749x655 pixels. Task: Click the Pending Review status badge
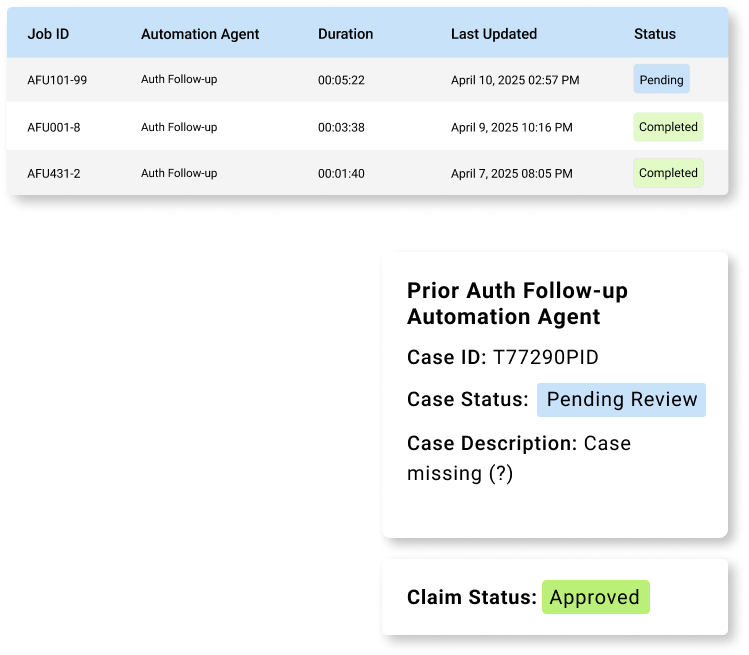click(x=621, y=399)
